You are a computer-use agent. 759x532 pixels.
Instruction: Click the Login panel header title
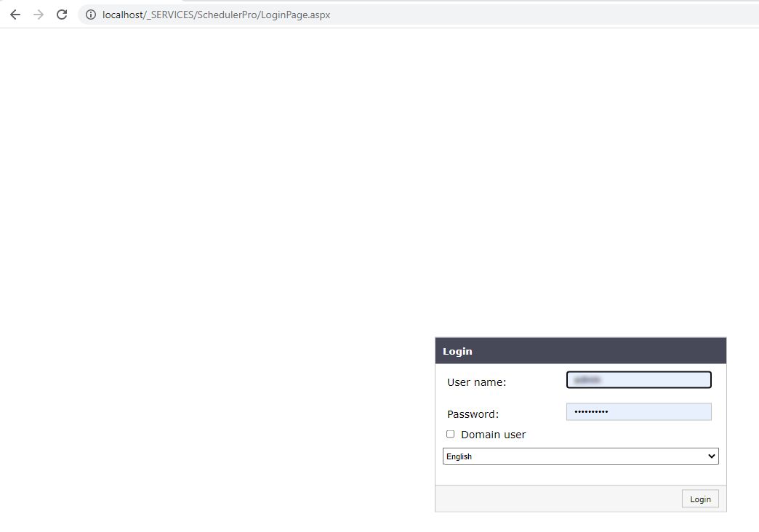[457, 352]
